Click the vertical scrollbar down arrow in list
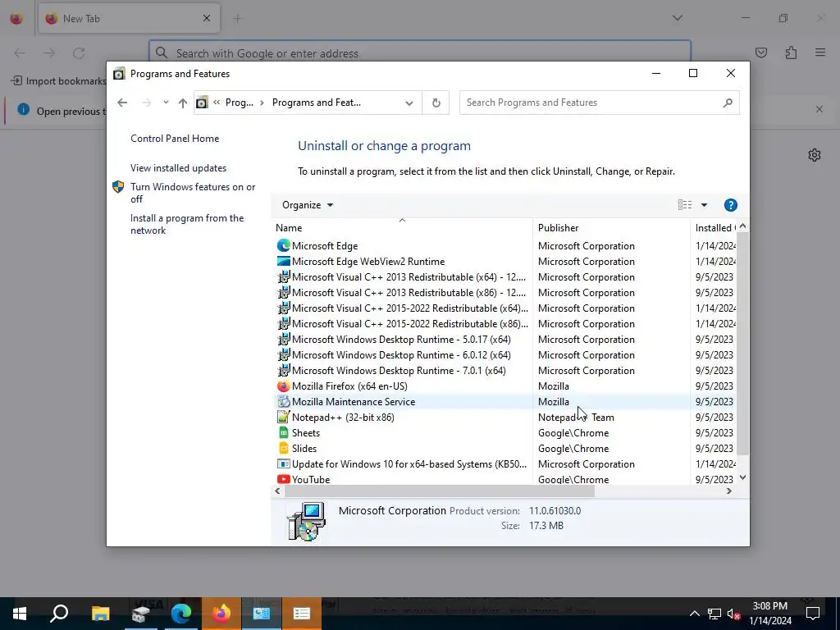The height and width of the screenshot is (630, 840). coord(742,477)
